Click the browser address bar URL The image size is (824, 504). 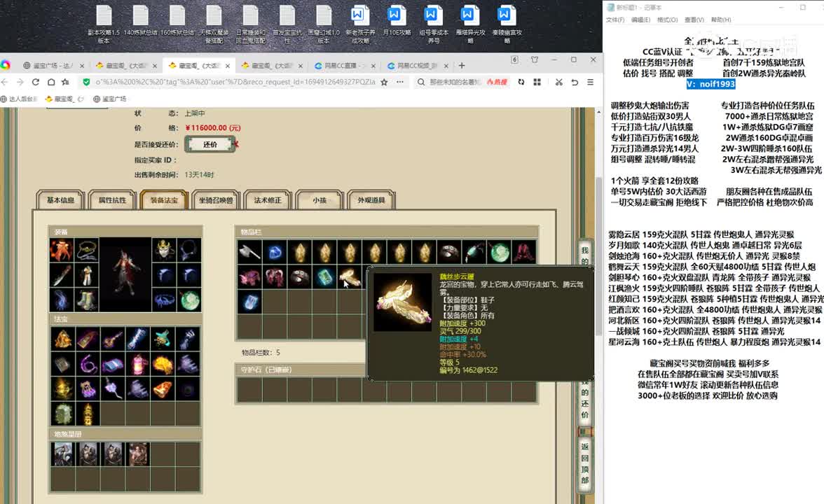point(235,82)
